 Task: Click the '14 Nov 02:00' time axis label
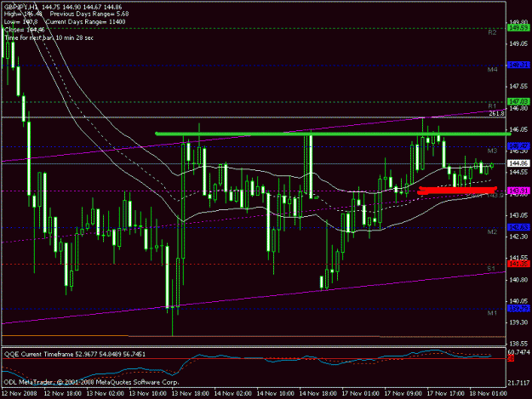[x=232, y=394]
